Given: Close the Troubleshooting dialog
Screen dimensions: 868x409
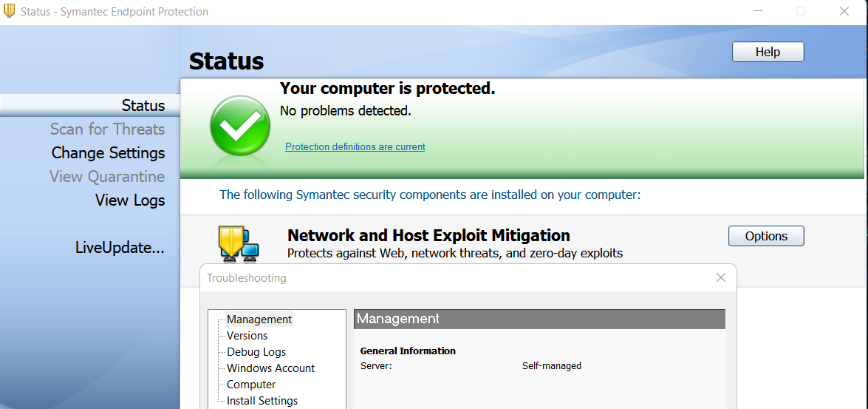Looking at the screenshot, I should coord(721,278).
